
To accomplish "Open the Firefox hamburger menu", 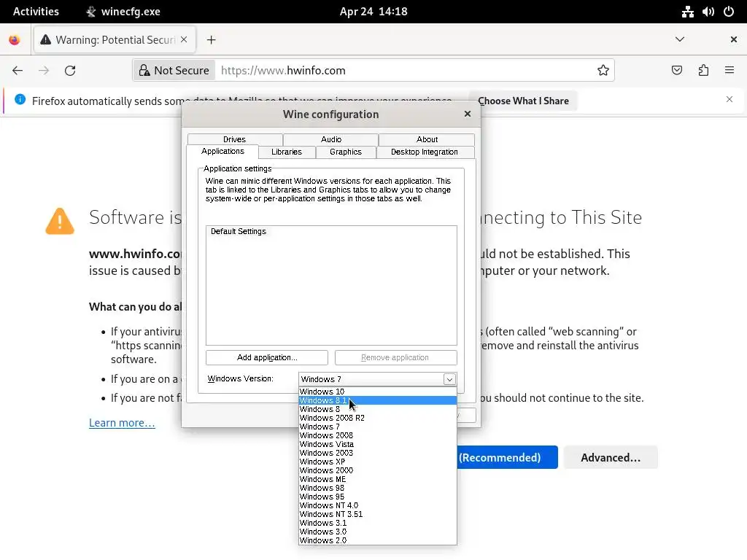I will (x=729, y=71).
